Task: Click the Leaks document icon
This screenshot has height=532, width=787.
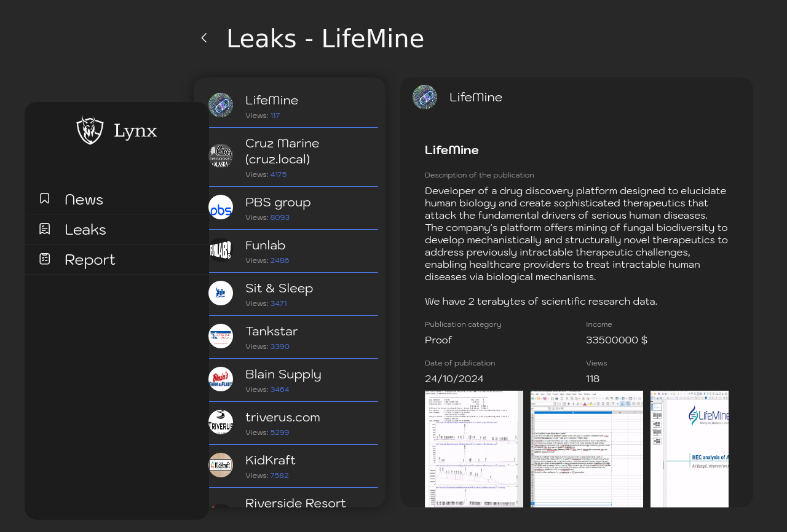Action: (x=45, y=229)
